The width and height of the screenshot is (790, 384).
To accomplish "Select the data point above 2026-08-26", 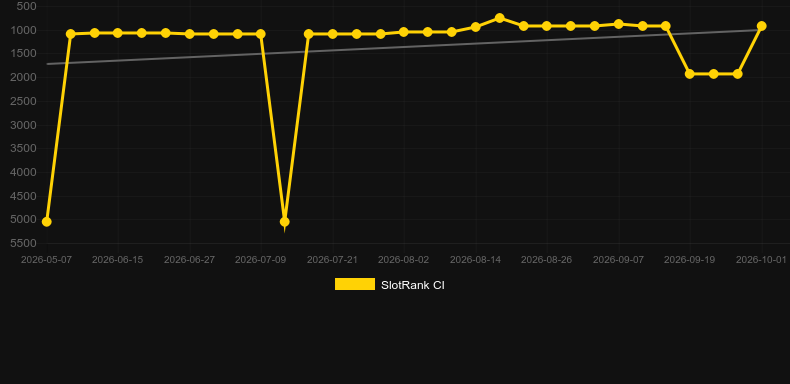I will pos(547,26).
